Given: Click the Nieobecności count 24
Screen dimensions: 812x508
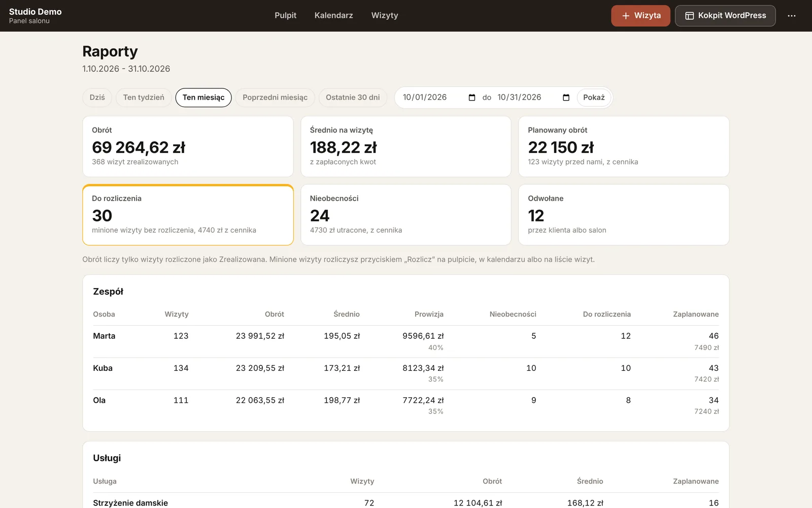Looking at the screenshot, I should coord(320,216).
